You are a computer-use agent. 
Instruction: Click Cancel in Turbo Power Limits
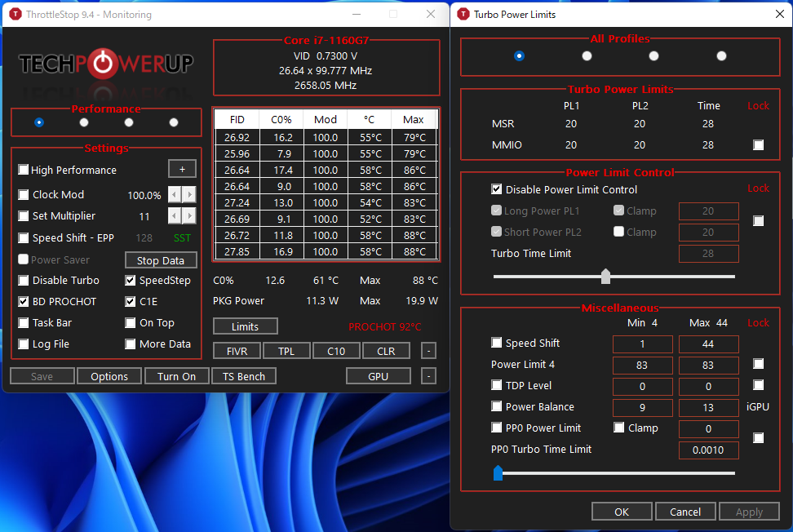(685, 512)
